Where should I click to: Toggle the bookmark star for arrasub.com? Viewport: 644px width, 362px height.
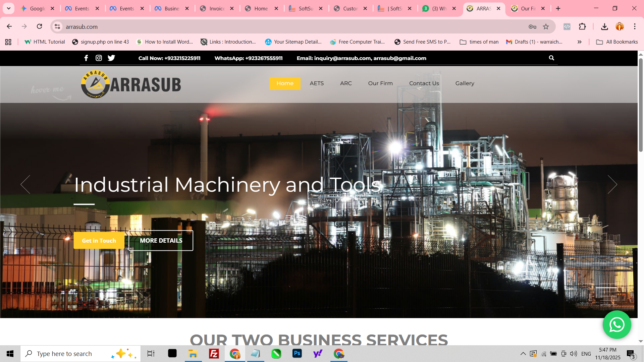click(545, 26)
